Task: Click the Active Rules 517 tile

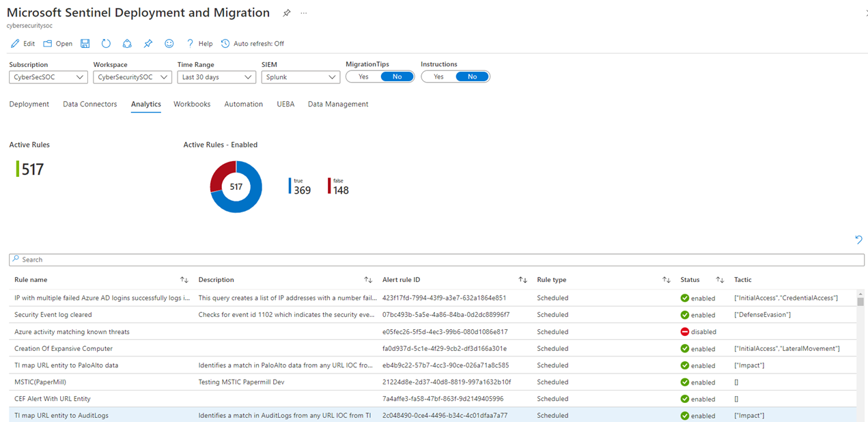Action: tap(30, 169)
